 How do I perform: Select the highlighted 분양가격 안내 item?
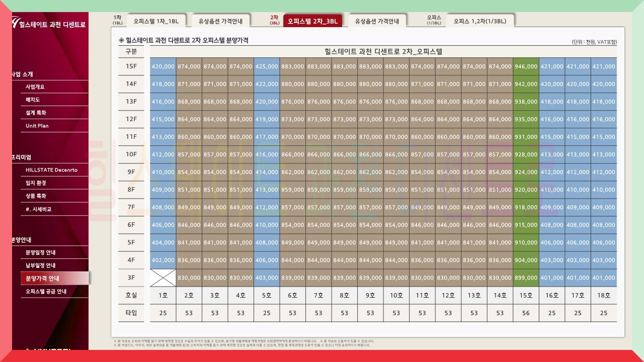(x=54, y=279)
